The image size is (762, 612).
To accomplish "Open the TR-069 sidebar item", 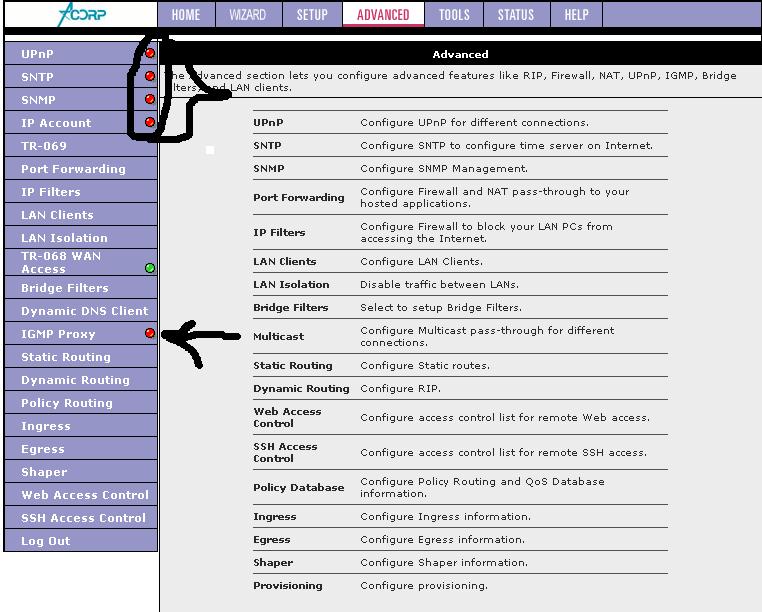I will 44,146.
